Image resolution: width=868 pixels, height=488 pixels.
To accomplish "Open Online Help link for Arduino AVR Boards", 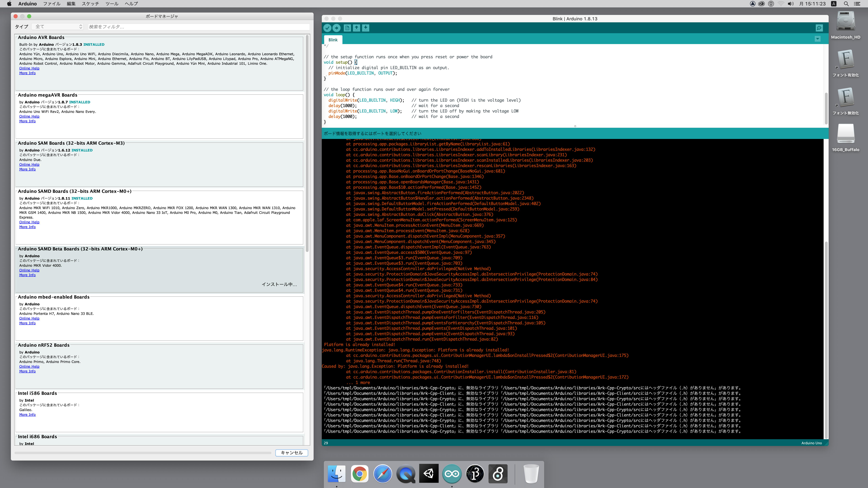I will pos(29,68).
